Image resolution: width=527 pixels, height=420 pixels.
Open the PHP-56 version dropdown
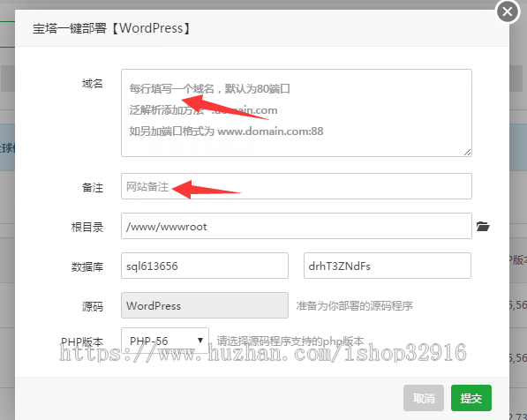[x=165, y=341]
